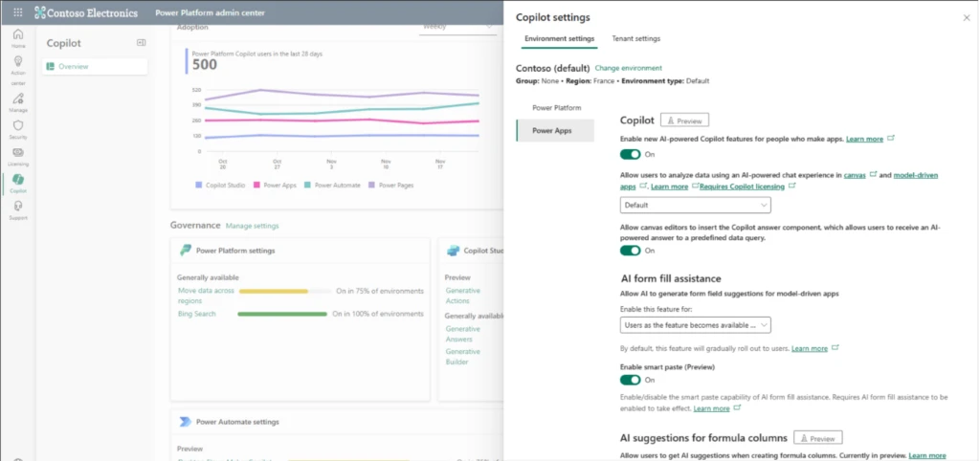Click the Power Platform settings card icon
This screenshot has width=980, height=461.
tap(185, 251)
